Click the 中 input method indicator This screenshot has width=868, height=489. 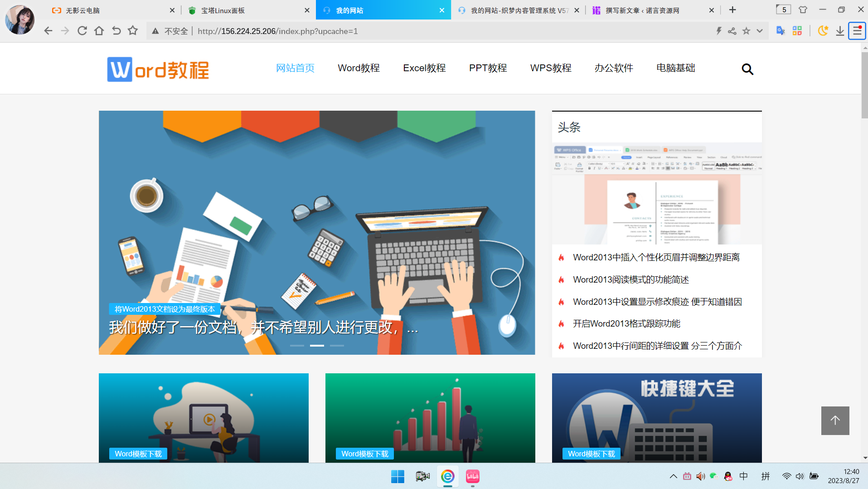click(744, 476)
